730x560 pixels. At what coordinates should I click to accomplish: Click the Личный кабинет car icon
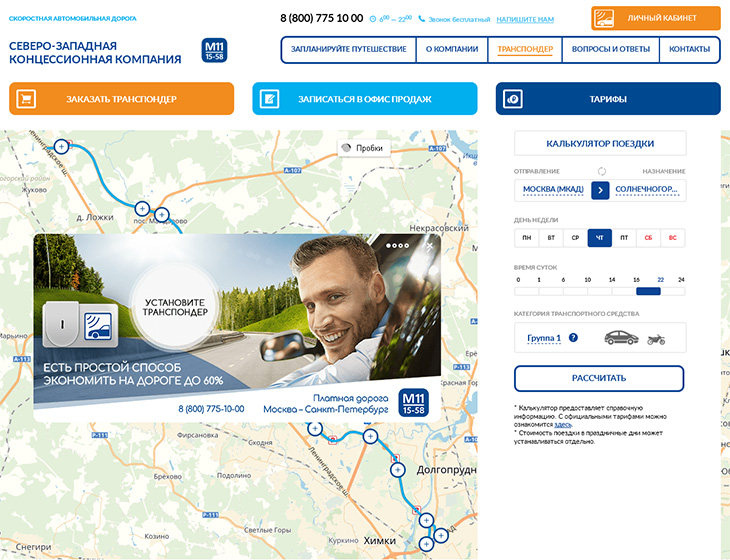coord(604,18)
